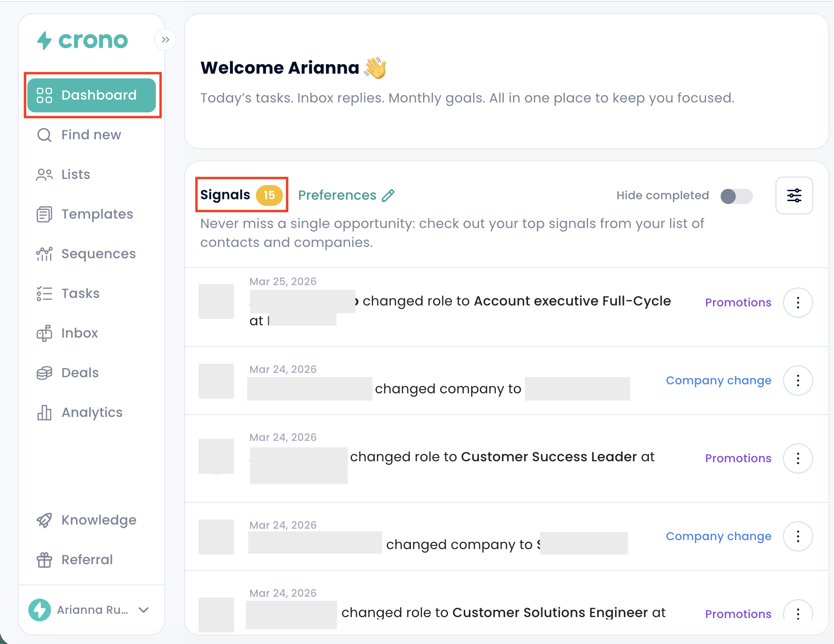View Deals in sidebar
This screenshot has width=834, height=644.
pos(80,373)
